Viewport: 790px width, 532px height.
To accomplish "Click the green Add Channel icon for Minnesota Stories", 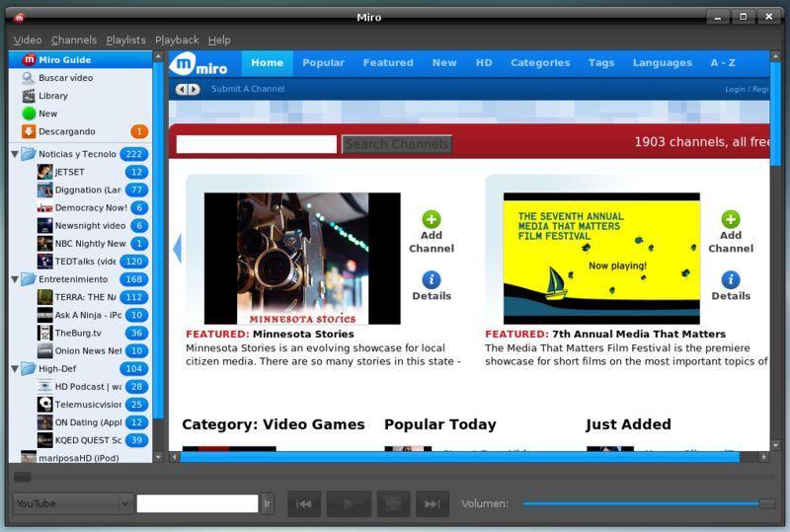I will tap(432, 219).
